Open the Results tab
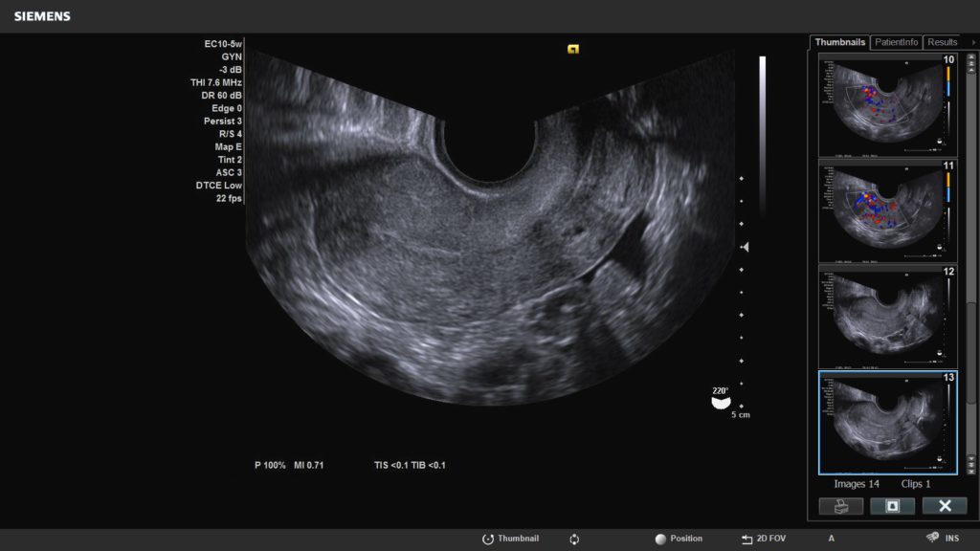980x551 pixels. pos(942,42)
